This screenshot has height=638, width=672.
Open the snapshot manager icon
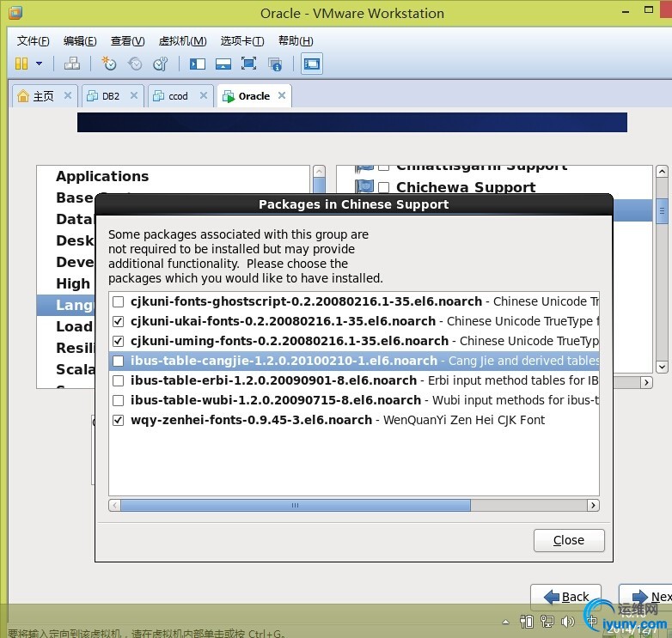(x=161, y=64)
